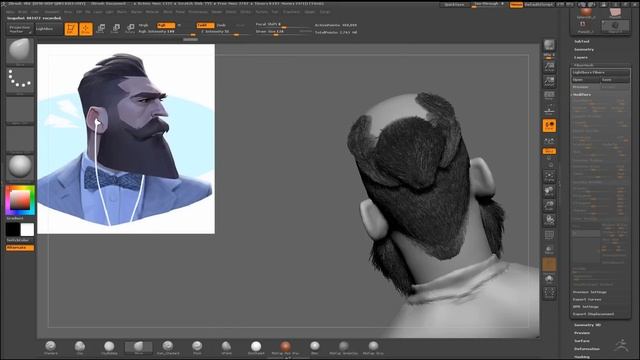Collapse the Modifiers section
The width and height of the screenshot is (640, 360).
[582, 95]
